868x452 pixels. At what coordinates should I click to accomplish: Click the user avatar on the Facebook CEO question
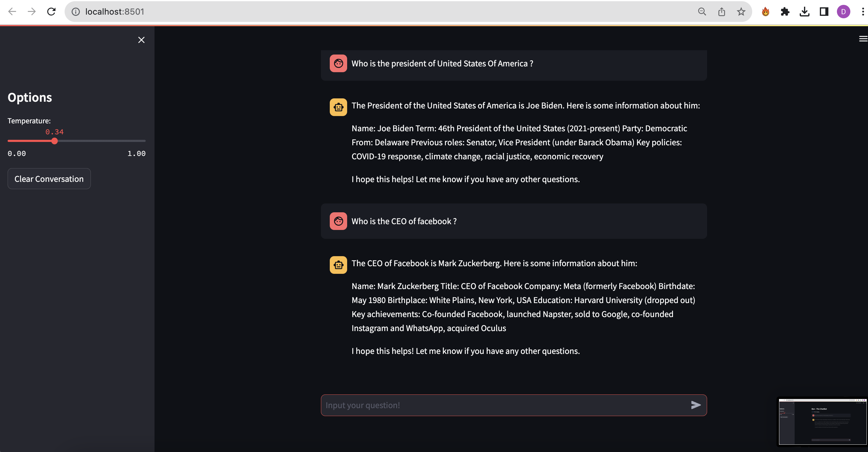pyautogui.click(x=338, y=221)
